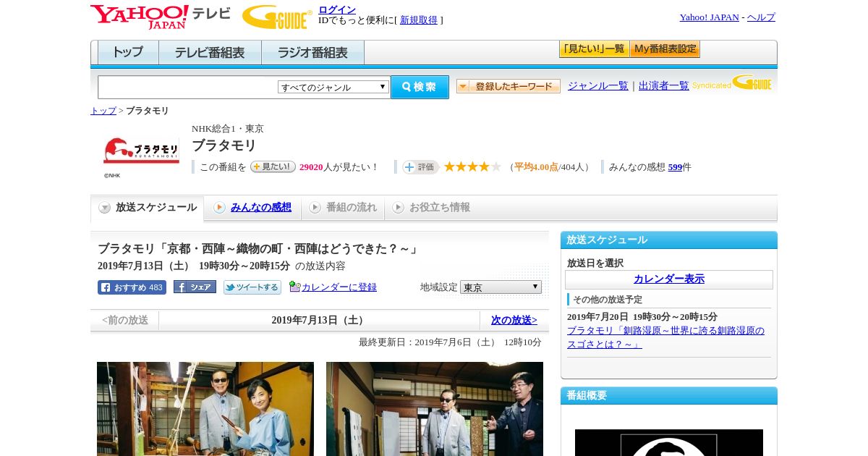
Task: Expand the すべてのジャンル genre dropdown
Action: (x=333, y=87)
